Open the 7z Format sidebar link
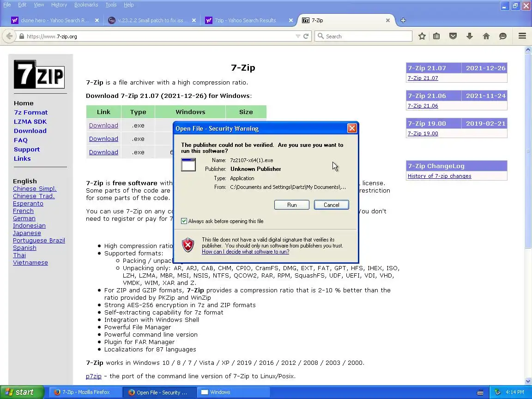This screenshot has width=532, height=399. tap(30, 112)
